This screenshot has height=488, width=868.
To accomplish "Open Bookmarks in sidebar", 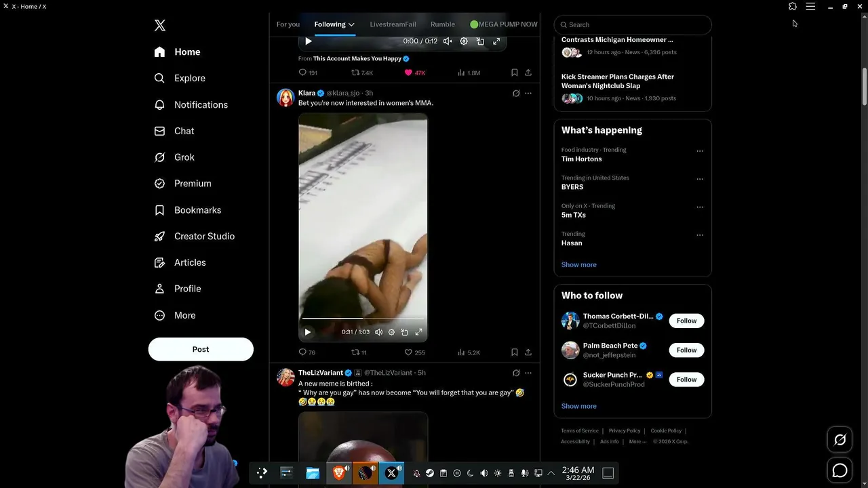I will point(187,210).
